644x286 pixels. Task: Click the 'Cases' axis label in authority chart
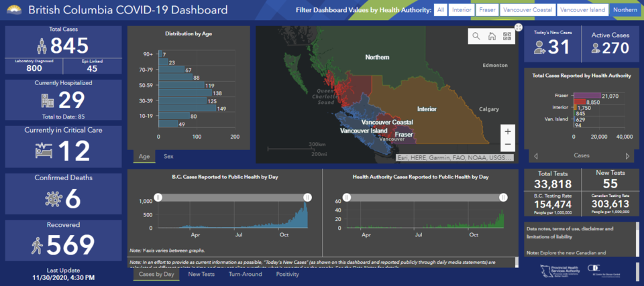582,155
